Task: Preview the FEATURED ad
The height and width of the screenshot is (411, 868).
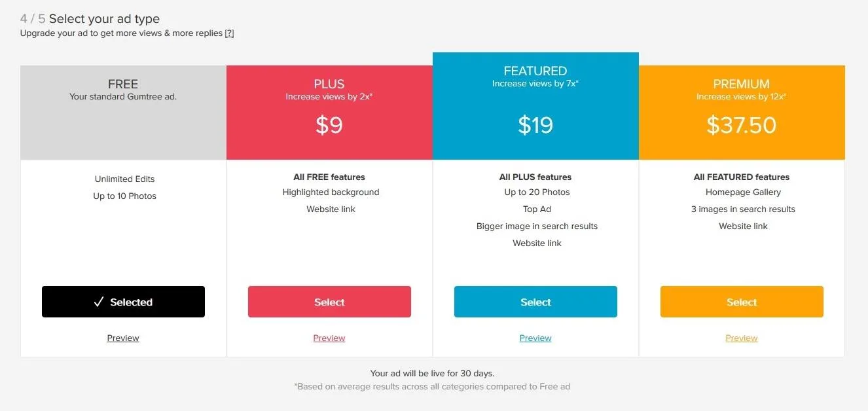Action: [535, 338]
